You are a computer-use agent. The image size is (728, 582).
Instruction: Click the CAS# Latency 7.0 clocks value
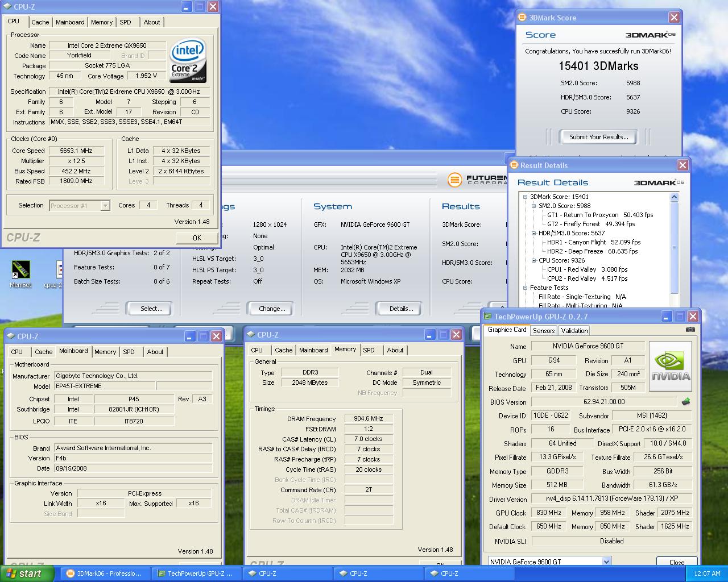369,439
